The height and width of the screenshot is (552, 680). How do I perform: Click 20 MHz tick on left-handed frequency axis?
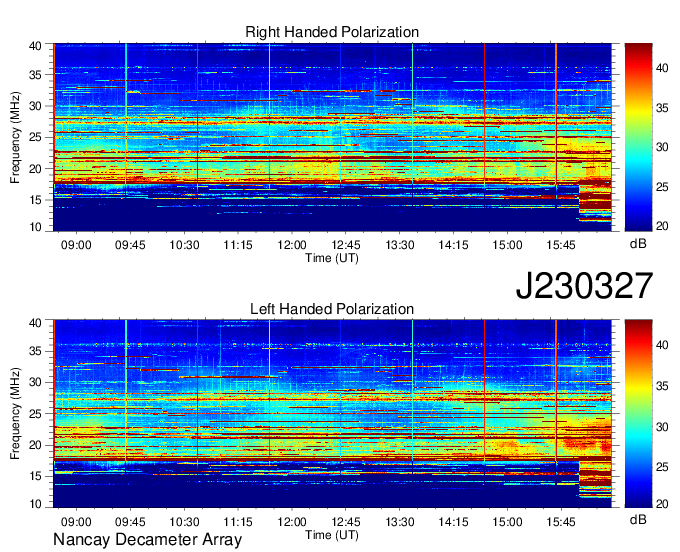(x=35, y=445)
